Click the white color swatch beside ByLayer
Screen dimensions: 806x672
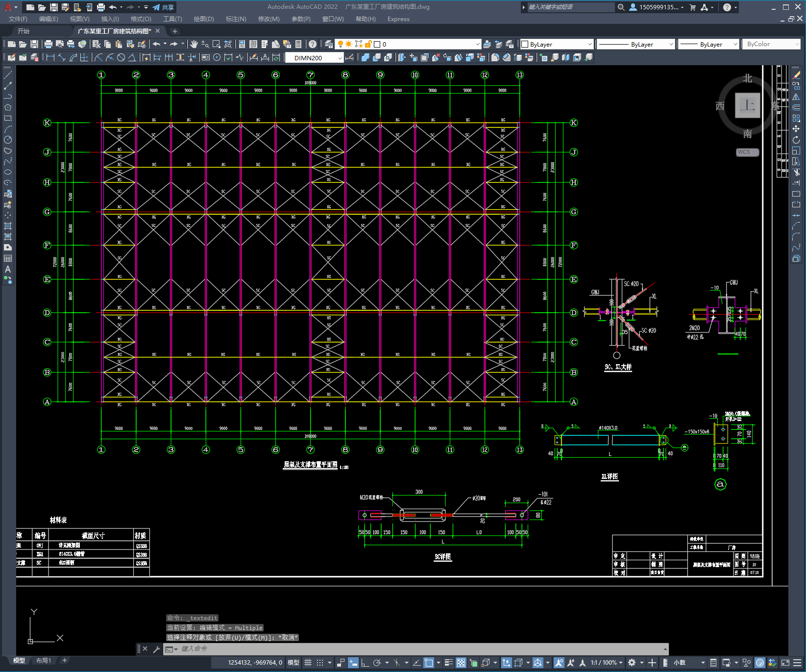click(x=525, y=44)
